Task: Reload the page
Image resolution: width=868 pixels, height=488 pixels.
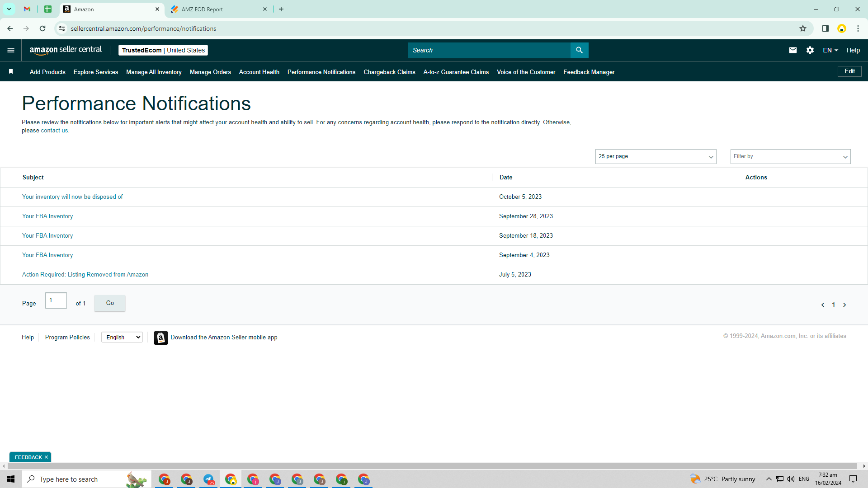Action: (42, 28)
